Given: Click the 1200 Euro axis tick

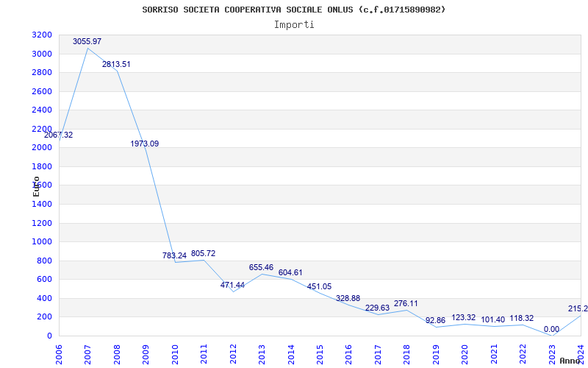Looking at the screenshot, I should pos(42,223).
